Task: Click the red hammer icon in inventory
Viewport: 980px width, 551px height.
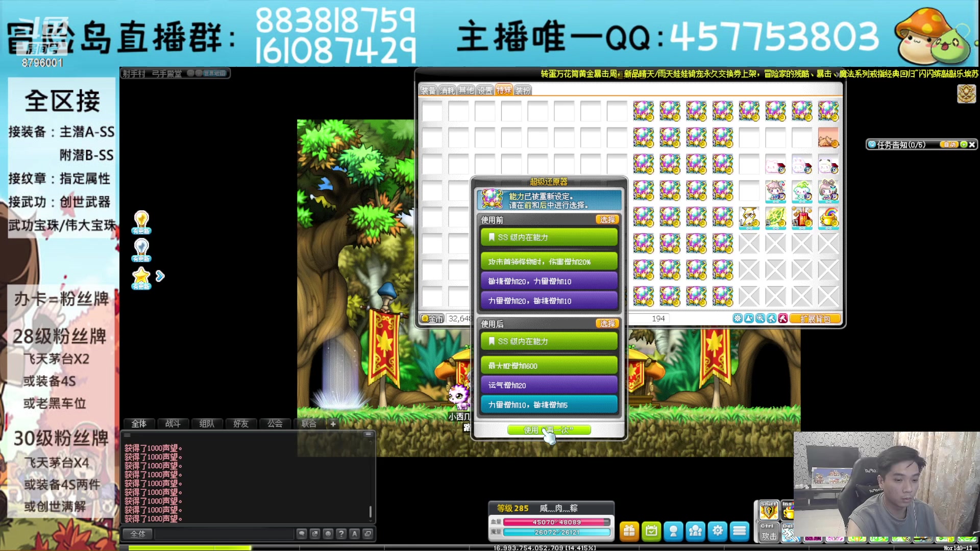Action: (783, 318)
